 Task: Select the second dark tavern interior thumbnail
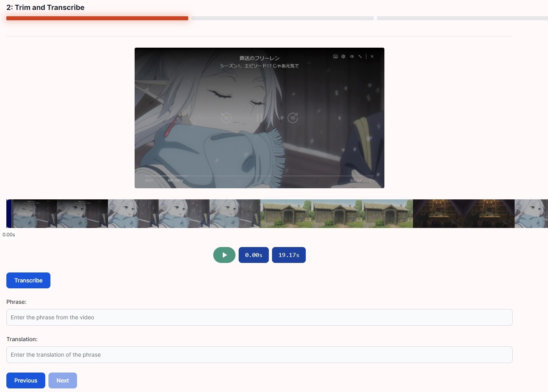pyautogui.click(x=489, y=214)
